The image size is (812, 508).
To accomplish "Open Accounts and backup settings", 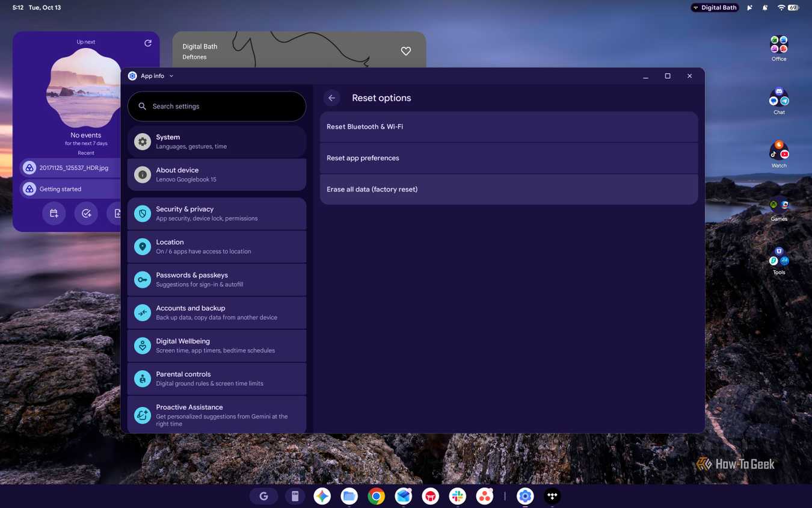I will pos(217,313).
